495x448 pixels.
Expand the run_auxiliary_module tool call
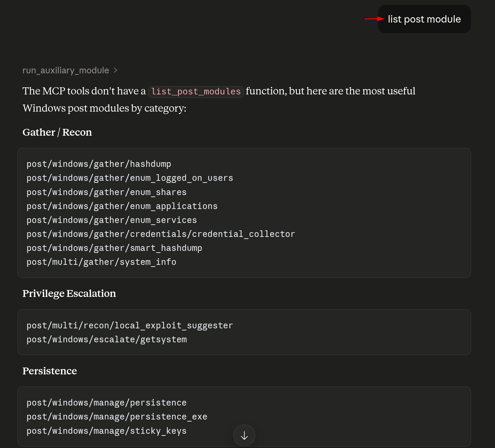point(70,70)
